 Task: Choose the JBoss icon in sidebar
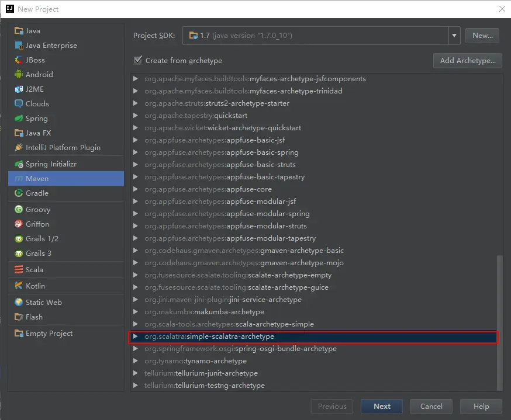(19, 60)
